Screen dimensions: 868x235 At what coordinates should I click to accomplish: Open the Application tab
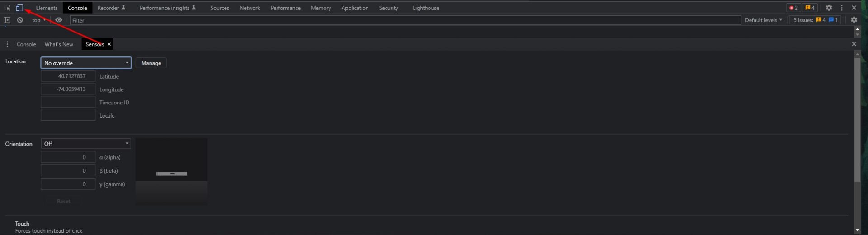pos(355,8)
